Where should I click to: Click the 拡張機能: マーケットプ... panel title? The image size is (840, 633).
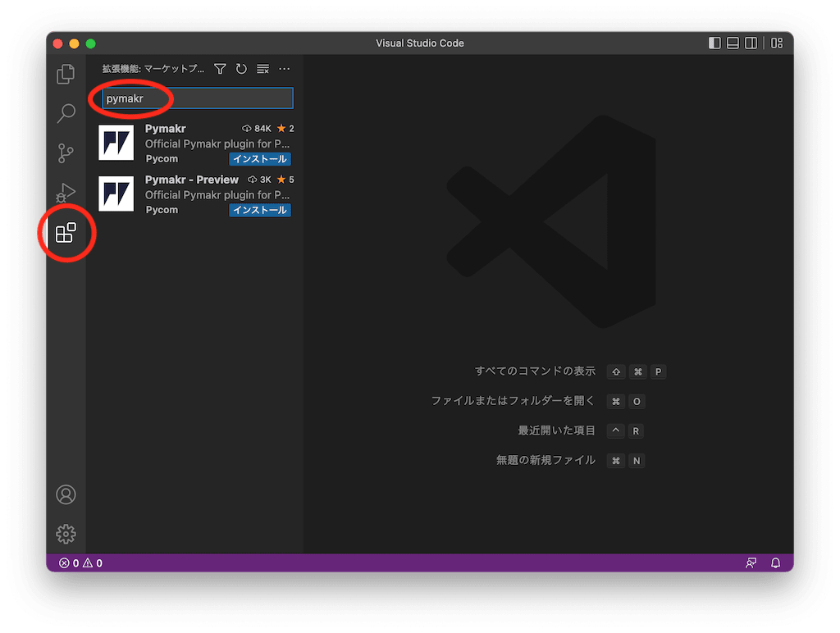[153, 69]
